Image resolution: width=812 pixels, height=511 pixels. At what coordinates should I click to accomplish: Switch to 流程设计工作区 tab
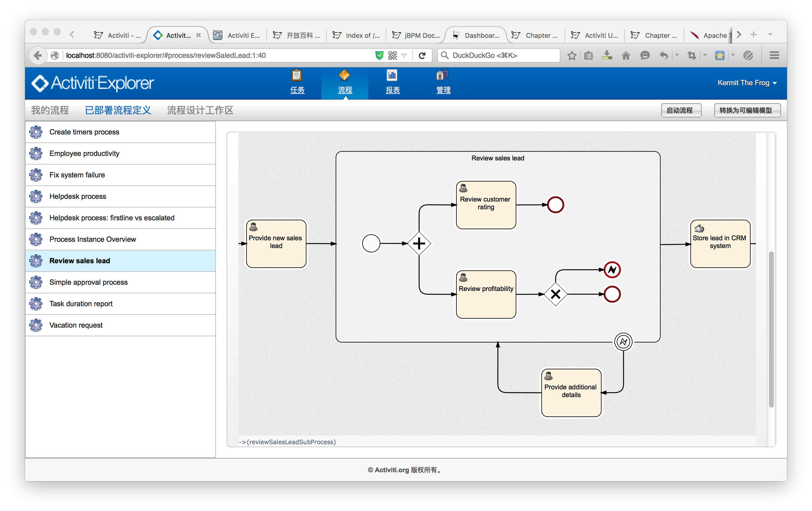pyautogui.click(x=200, y=110)
